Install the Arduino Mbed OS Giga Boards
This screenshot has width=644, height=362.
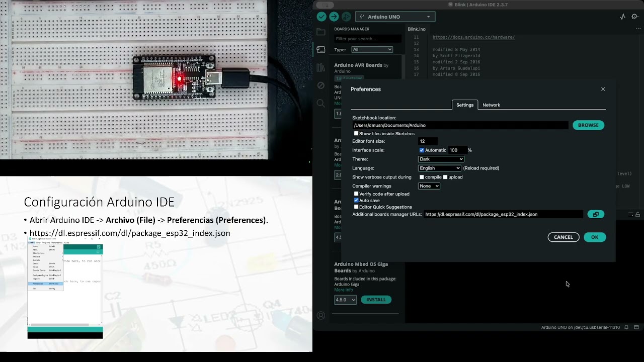pyautogui.click(x=376, y=300)
